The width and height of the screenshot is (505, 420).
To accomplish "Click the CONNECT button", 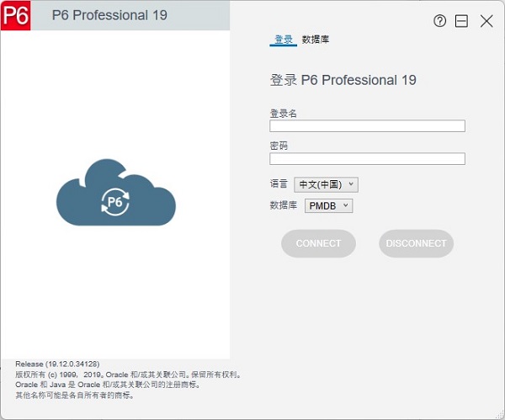I will (x=318, y=243).
